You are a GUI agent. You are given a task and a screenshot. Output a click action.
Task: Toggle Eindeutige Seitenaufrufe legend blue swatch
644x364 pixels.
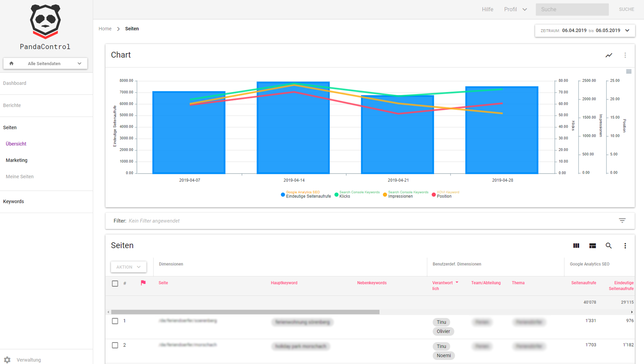pos(283,195)
